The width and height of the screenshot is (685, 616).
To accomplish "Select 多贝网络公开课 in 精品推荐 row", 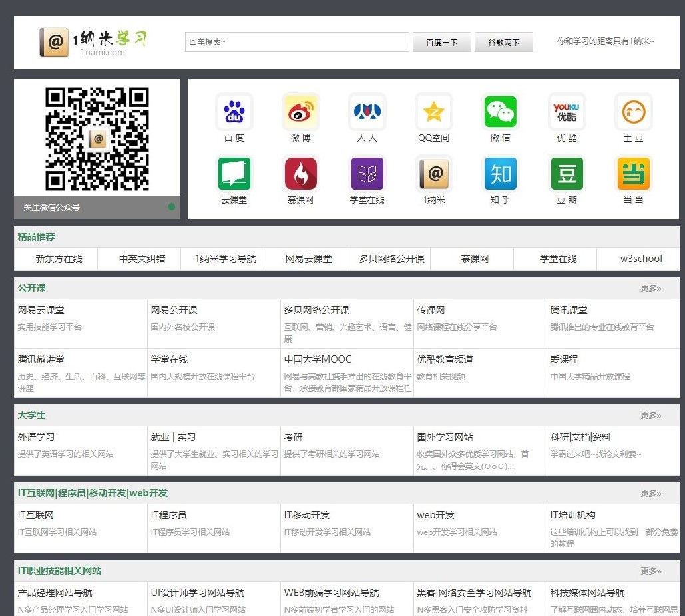I will tap(392, 259).
